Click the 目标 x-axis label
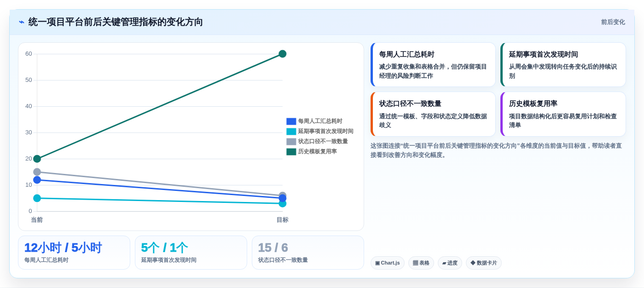Screen dimensions: 644x288 pos(283,220)
